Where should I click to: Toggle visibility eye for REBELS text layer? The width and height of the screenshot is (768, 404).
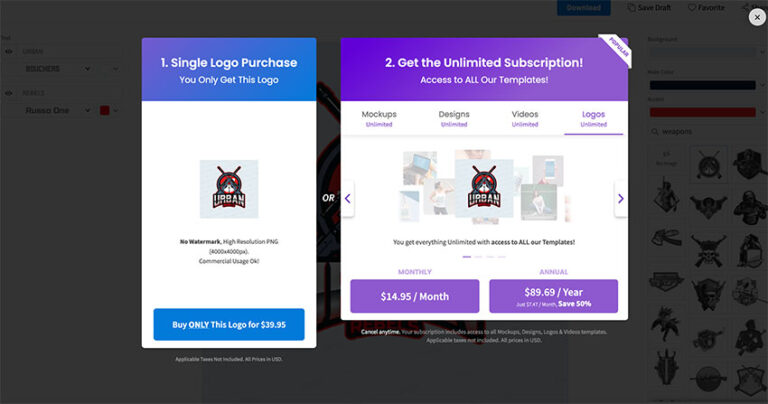[9, 93]
